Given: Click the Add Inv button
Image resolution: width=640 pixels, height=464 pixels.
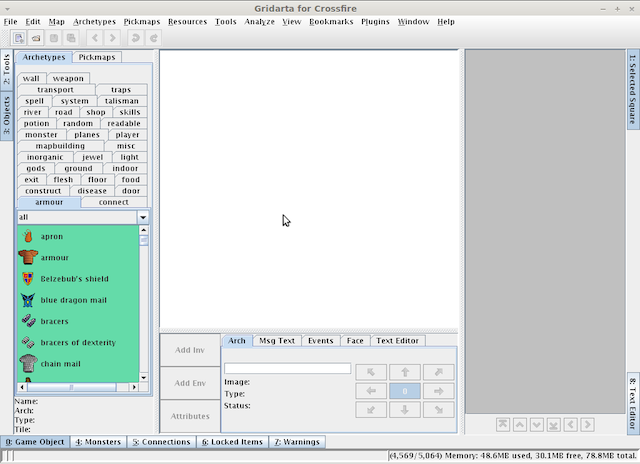Looking at the screenshot, I should (x=190, y=350).
